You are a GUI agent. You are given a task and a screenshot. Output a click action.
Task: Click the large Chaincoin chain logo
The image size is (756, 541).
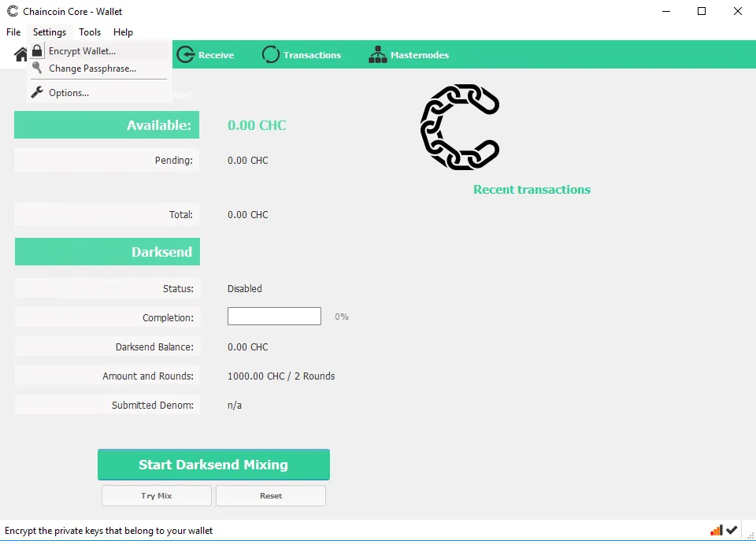[460, 127]
